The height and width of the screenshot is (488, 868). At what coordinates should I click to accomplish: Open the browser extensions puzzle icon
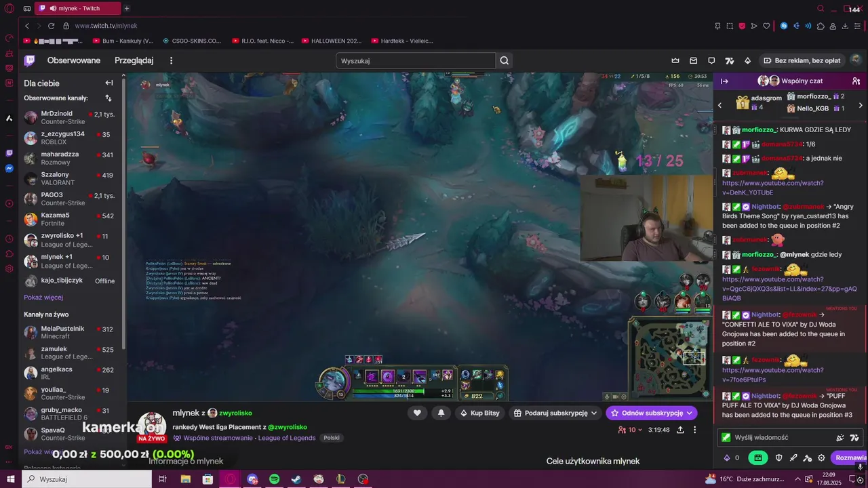pos(821,26)
